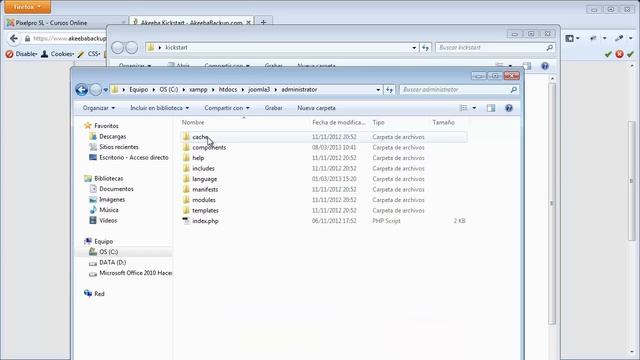This screenshot has height=360, width=640.
Task: Sort by Fecha de modificación column
Action: pos(340,122)
